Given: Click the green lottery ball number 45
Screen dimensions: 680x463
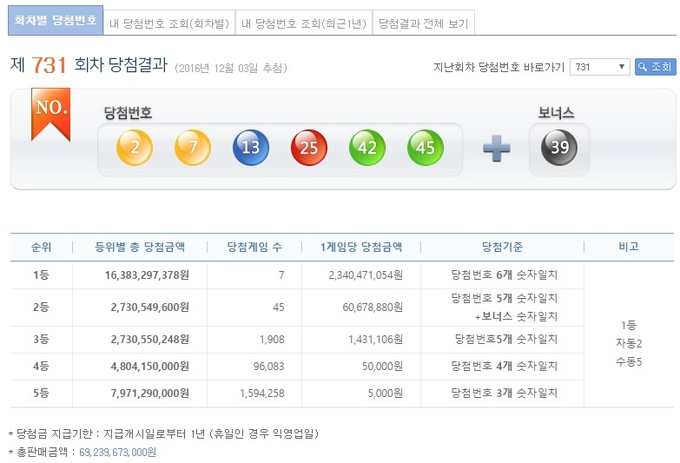Looking at the screenshot, I should coord(425,148).
